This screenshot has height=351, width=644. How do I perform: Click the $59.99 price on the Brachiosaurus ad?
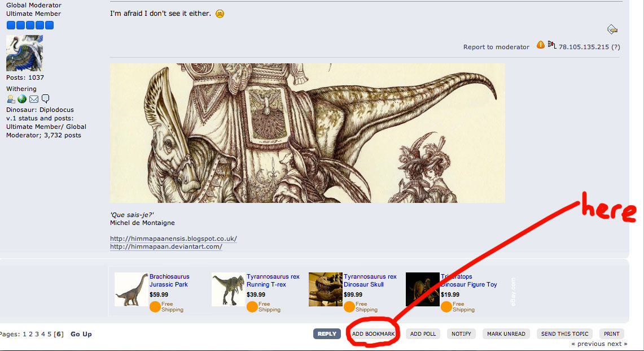(x=159, y=294)
